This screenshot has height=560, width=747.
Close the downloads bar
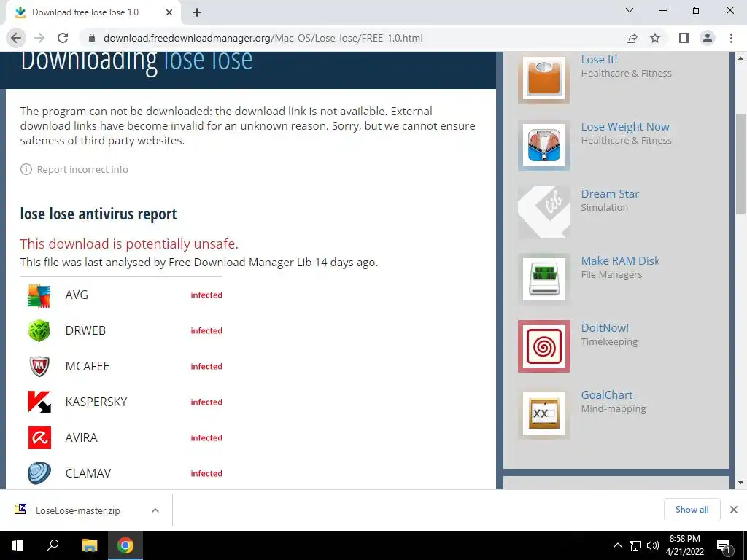click(734, 510)
